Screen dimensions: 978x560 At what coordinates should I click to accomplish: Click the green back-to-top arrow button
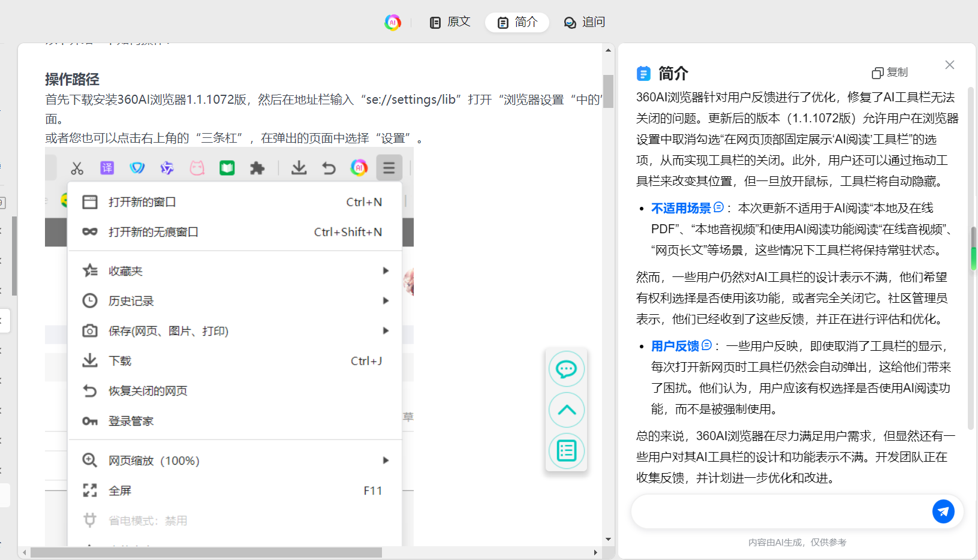(x=566, y=410)
